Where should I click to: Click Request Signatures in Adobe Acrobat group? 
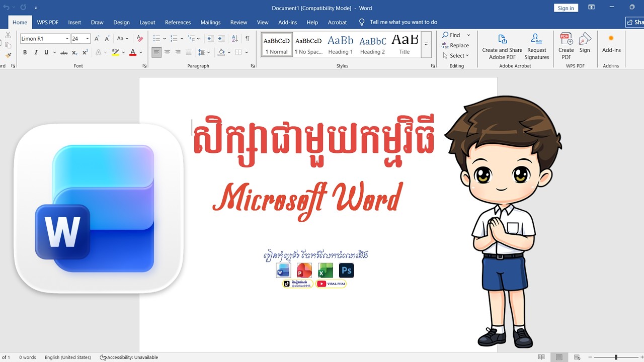coord(537,47)
